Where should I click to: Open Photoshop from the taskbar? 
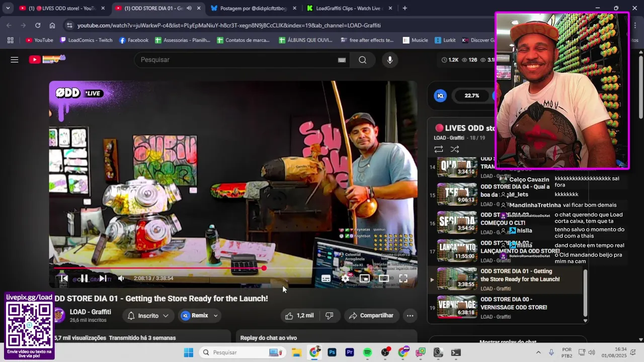(x=332, y=352)
